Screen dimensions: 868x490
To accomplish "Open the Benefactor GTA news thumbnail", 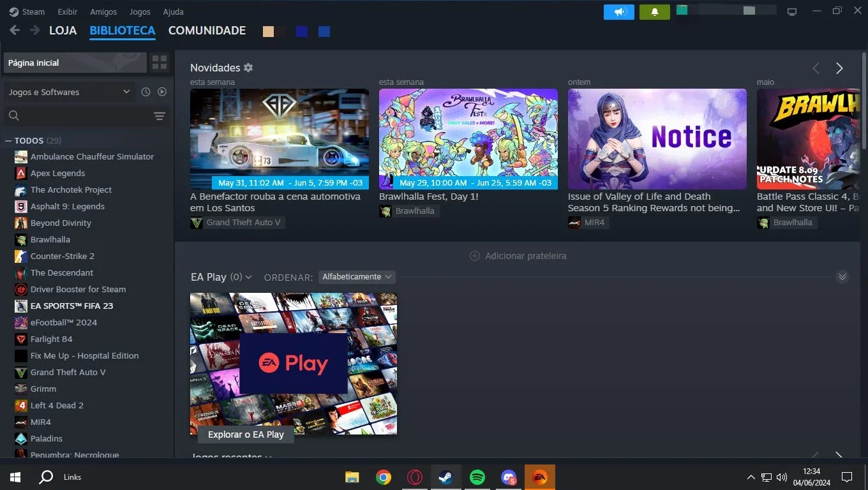I will (x=280, y=139).
